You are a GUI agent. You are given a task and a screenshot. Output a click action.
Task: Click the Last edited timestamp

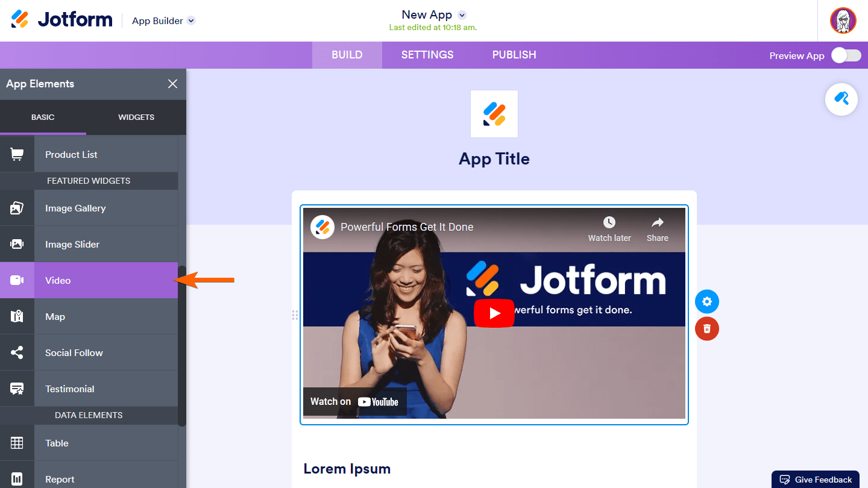pos(433,27)
